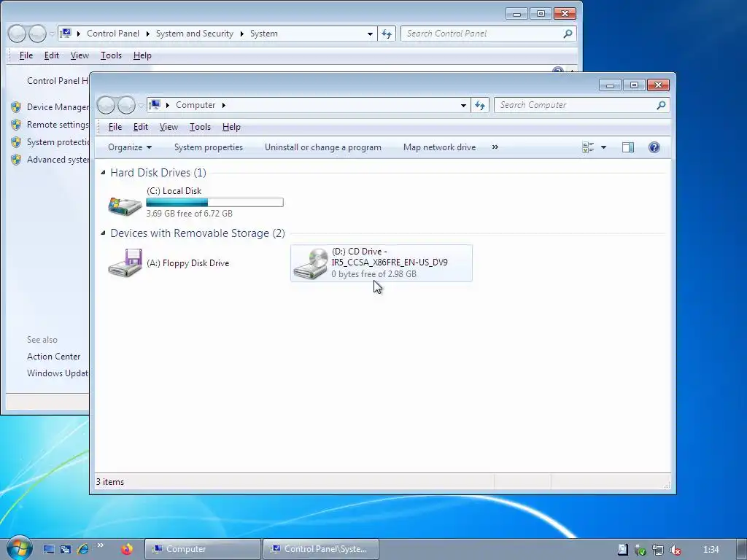Click Uninstall or change a program
Image resolution: width=747 pixels, height=560 pixels.
point(323,147)
